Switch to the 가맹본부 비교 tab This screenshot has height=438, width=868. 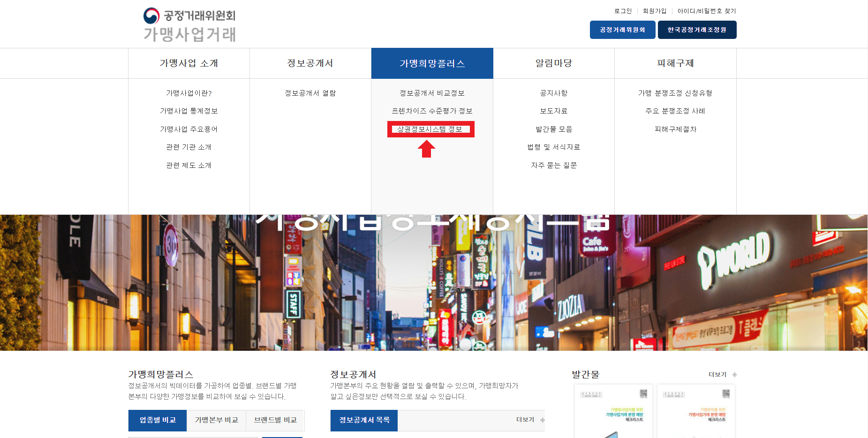coord(216,420)
